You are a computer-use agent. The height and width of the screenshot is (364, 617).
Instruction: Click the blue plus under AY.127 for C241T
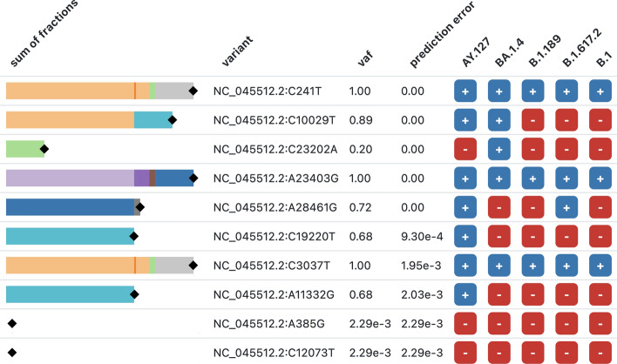coord(465,91)
